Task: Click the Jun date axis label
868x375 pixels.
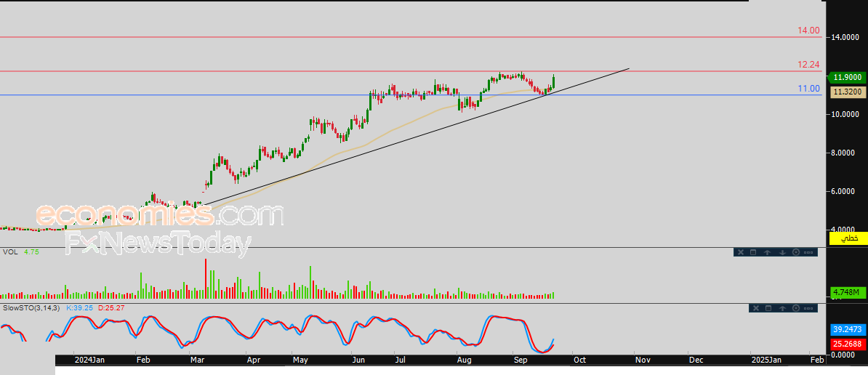Action: coord(358,360)
